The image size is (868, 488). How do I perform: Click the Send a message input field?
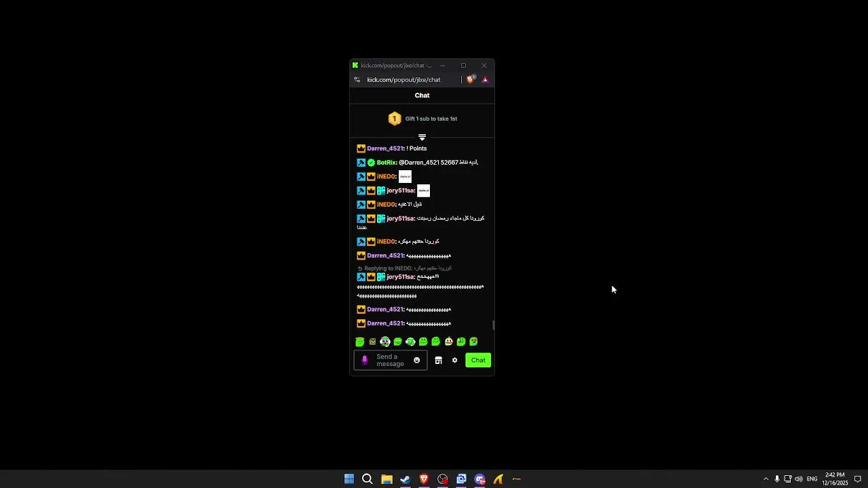click(391, 361)
